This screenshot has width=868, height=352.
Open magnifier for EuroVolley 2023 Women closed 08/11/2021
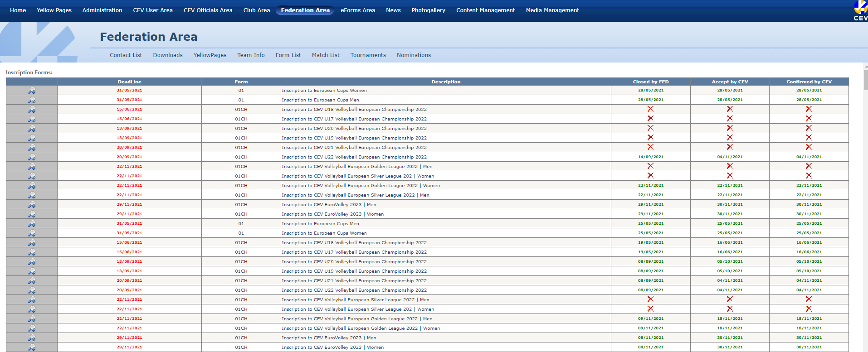32,347
